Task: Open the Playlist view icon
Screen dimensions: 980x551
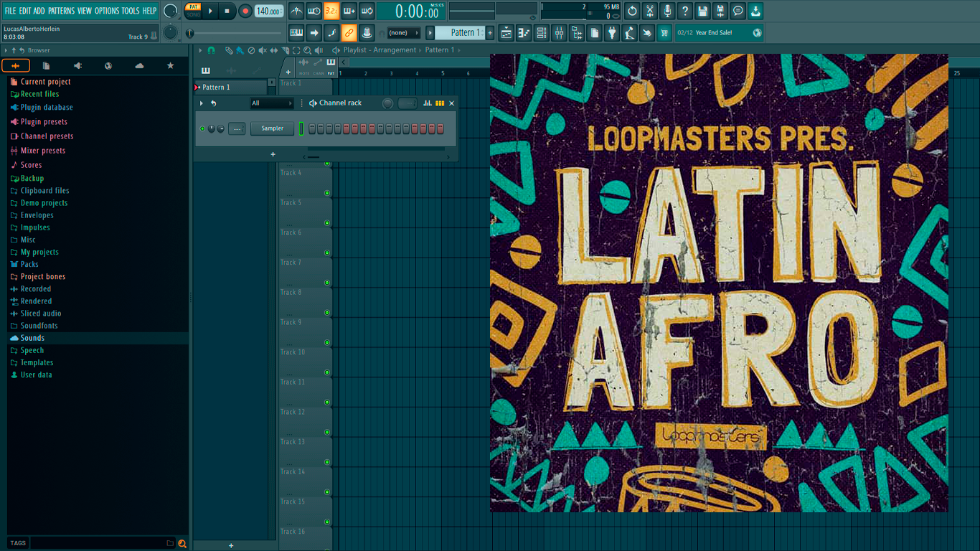Action: (x=507, y=32)
